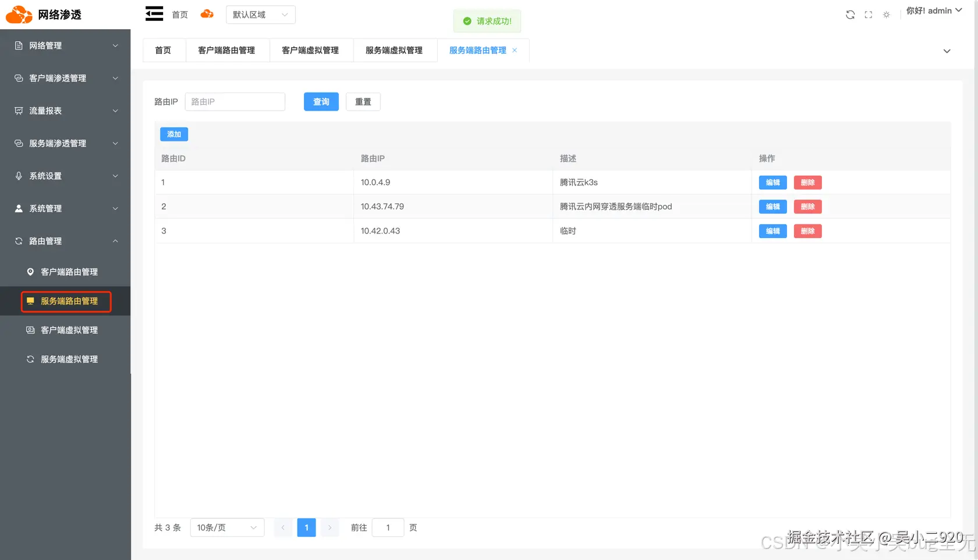
Task: Expand the 系统管理 menu chevron
Action: (x=115, y=208)
